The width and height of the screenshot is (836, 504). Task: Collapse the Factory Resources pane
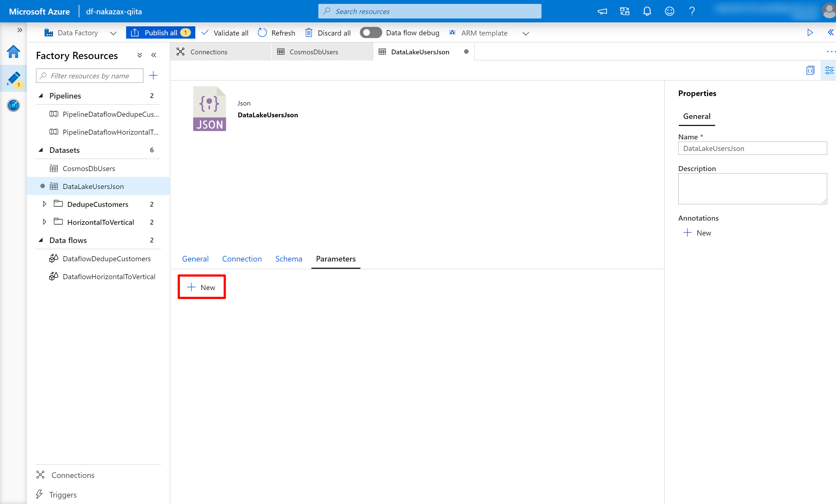154,55
